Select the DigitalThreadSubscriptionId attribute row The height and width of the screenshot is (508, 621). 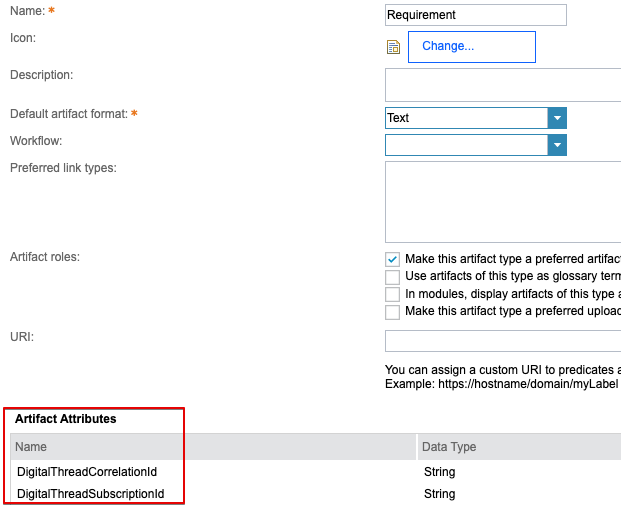(90, 494)
